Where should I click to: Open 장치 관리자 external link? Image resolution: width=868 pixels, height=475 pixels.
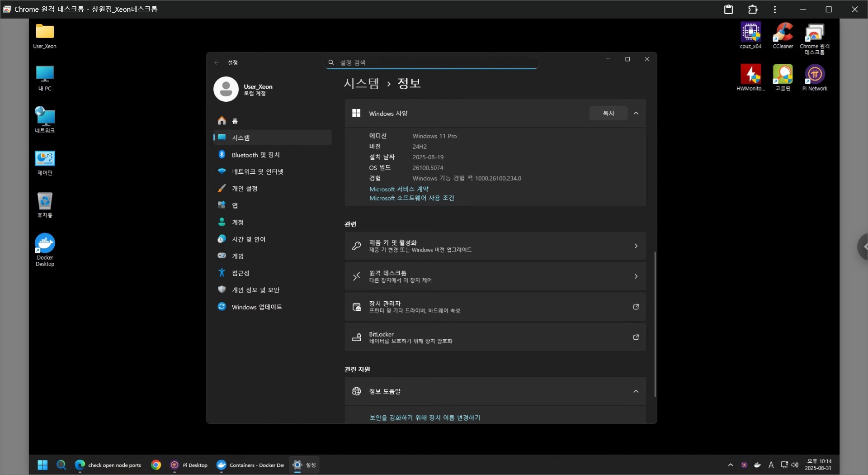point(495,307)
